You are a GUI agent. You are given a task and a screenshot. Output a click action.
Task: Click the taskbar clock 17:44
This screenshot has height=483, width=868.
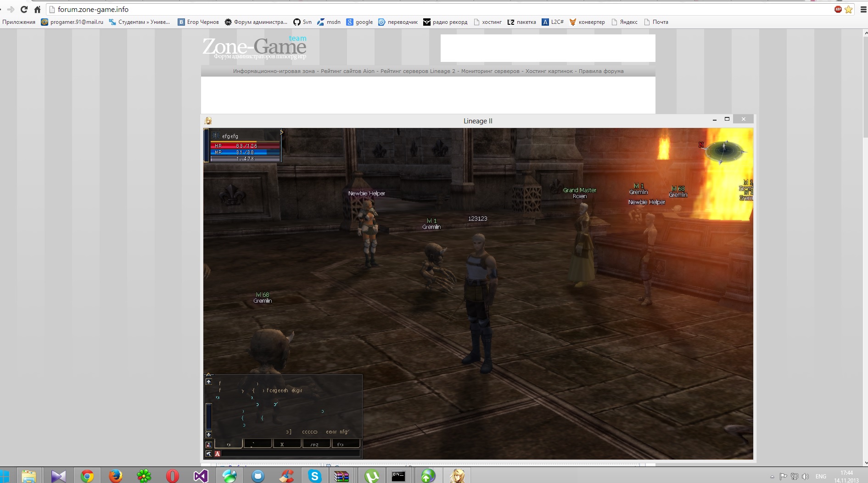point(846,477)
